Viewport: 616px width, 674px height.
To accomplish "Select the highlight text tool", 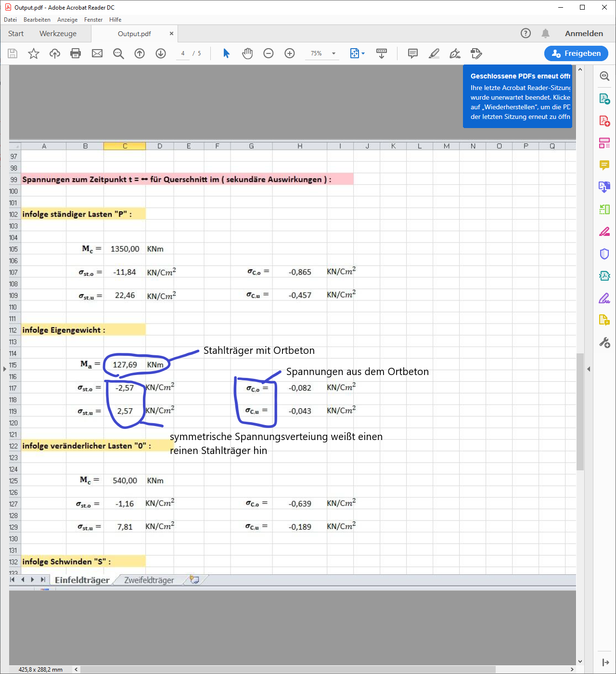I will [x=434, y=53].
